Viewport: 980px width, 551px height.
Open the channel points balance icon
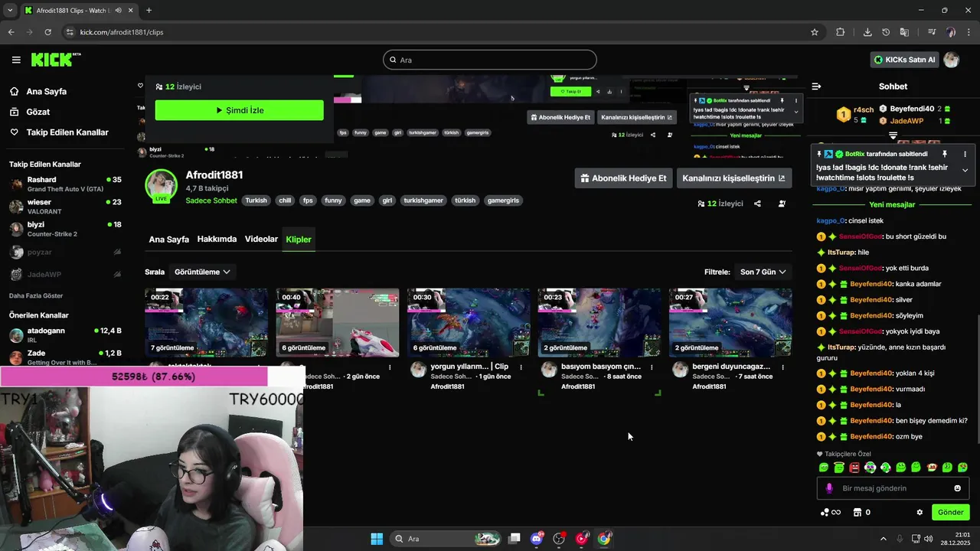[x=831, y=513]
